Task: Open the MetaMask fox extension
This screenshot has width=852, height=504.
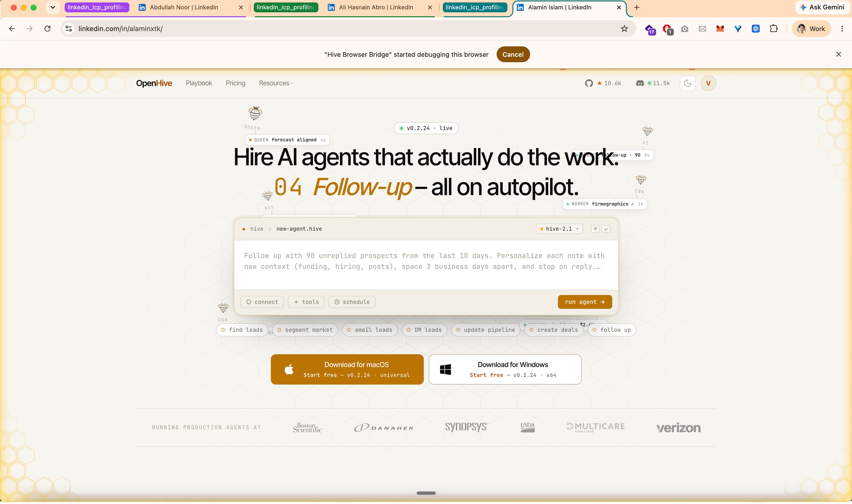Action: [720, 28]
